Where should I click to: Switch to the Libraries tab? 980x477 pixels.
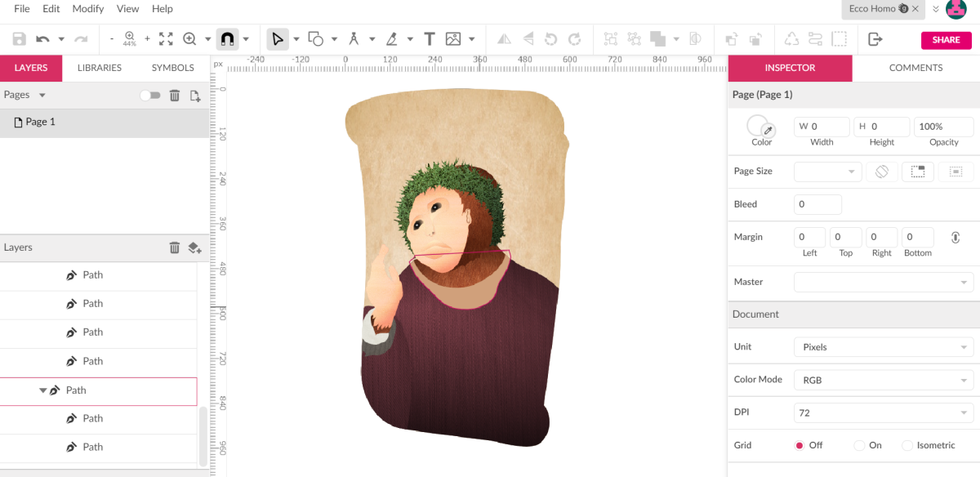pos(100,68)
